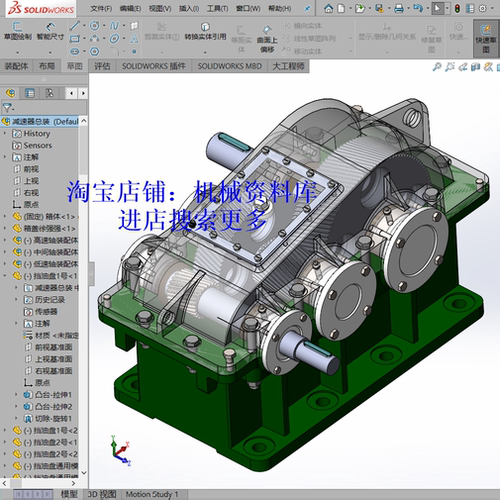Image resolution: width=500 pixels, height=500 pixels.
Task: Select the Text sketch tool
Action: click(x=134, y=39)
